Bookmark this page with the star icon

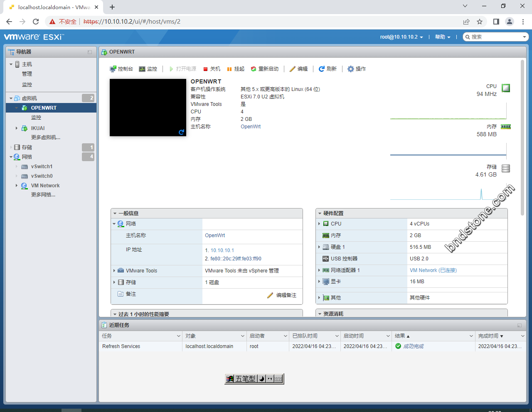[480, 22]
